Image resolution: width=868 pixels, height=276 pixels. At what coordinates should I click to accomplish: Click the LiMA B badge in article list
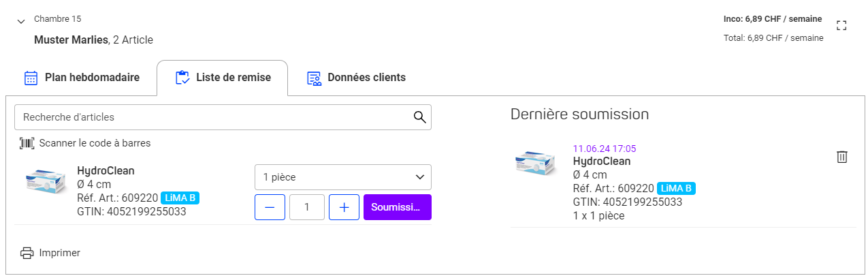[x=180, y=198]
